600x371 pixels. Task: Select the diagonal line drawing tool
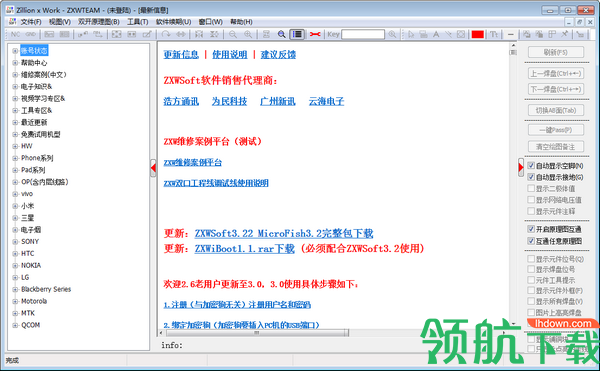[448, 34]
